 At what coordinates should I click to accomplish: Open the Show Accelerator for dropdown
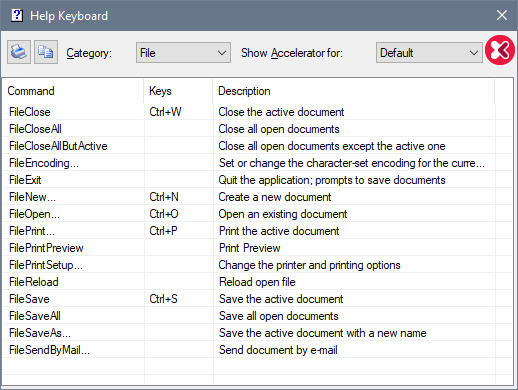pos(429,52)
